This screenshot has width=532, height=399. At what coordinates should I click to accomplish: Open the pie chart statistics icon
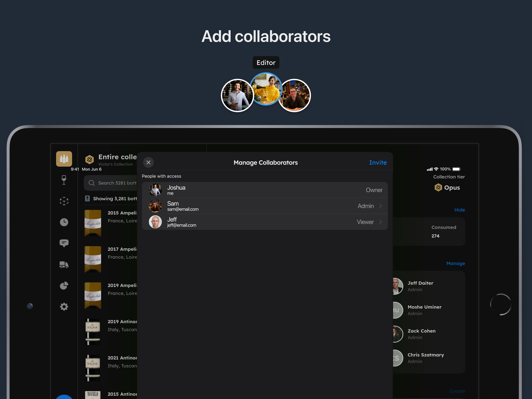(64, 286)
